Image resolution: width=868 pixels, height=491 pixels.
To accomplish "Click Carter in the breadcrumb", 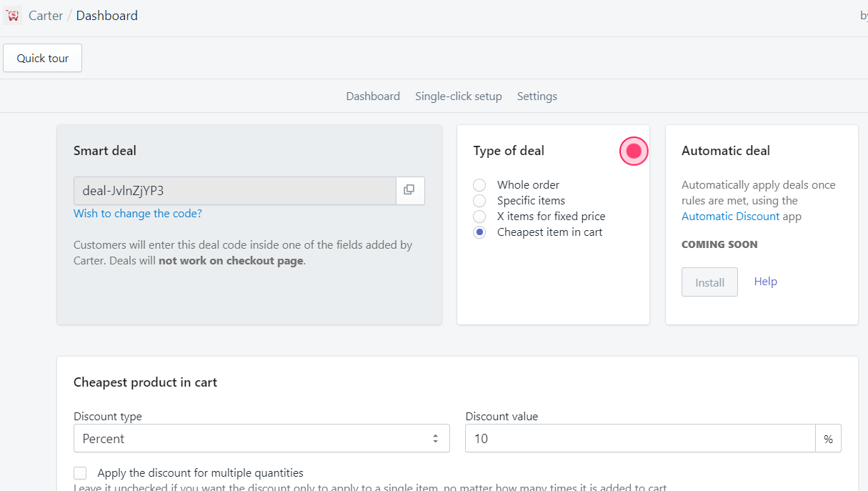I will (x=46, y=16).
